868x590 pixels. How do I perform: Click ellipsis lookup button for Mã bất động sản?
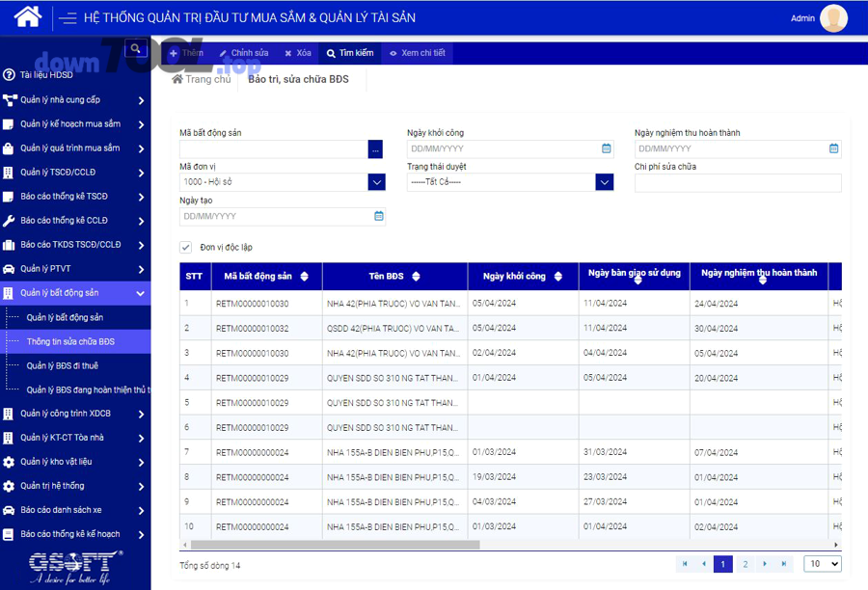[x=376, y=149]
